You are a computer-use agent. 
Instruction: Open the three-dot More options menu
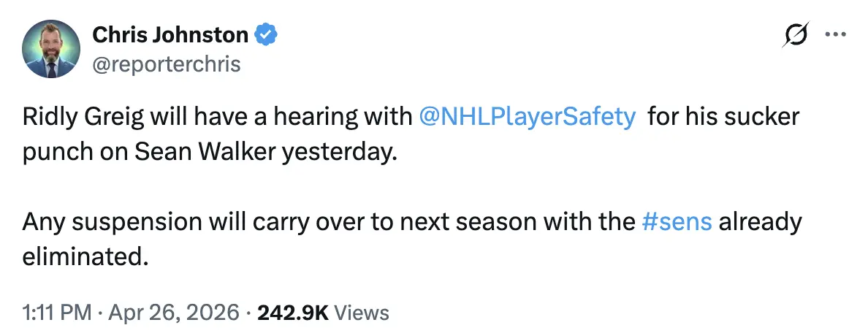pos(834,34)
